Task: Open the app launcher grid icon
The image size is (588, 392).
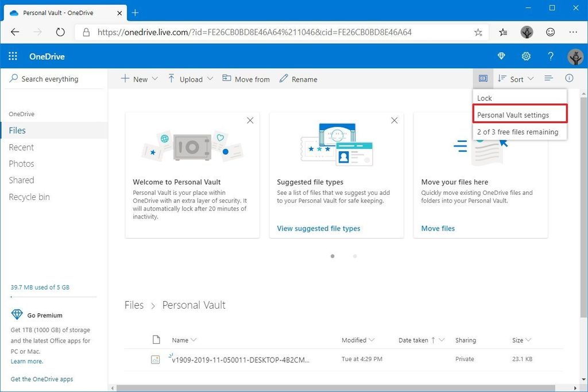Action: pyautogui.click(x=13, y=56)
